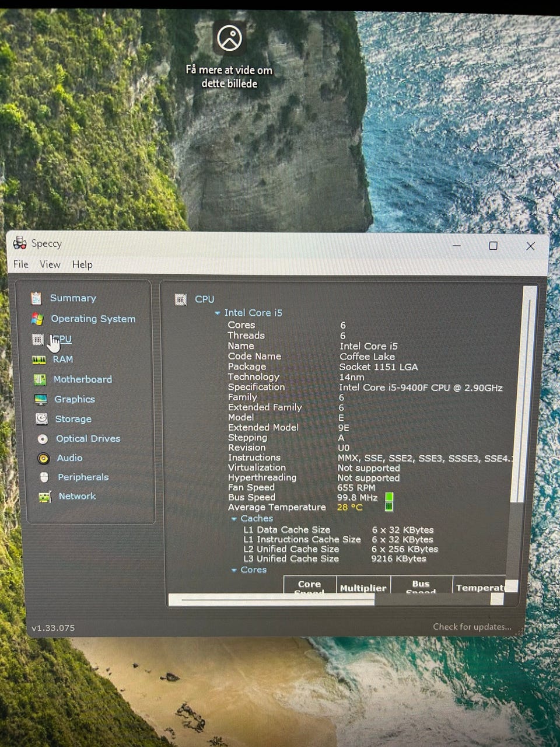This screenshot has height=747, width=560.
Task: Click the Audio speaker icon
Action: click(44, 458)
